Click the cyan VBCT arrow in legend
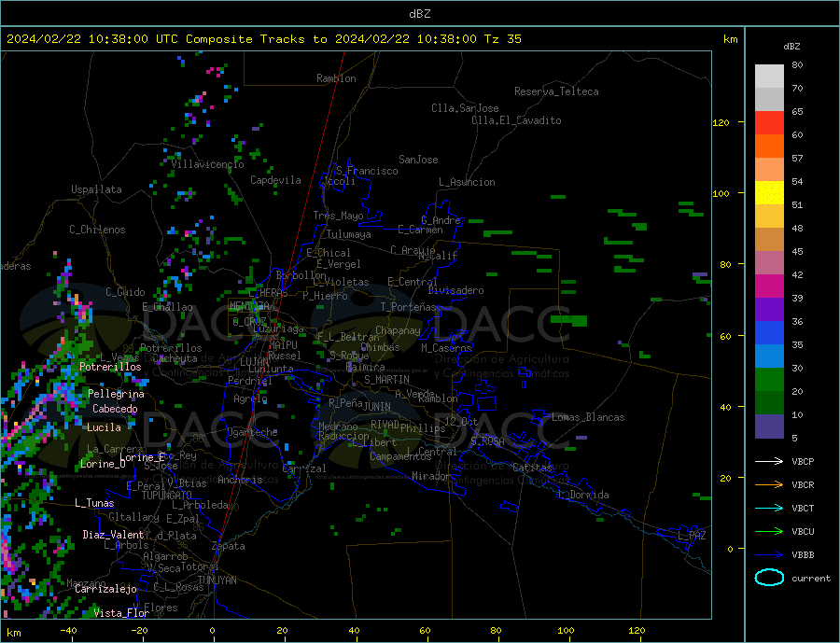Screen dimensions: 840x643 coord(769,508)
